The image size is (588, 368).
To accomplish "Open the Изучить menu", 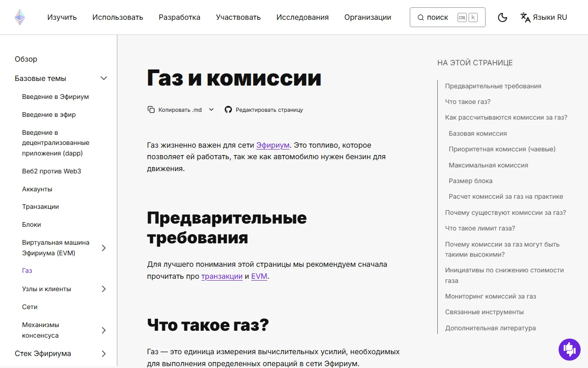I will coord(62,17).
